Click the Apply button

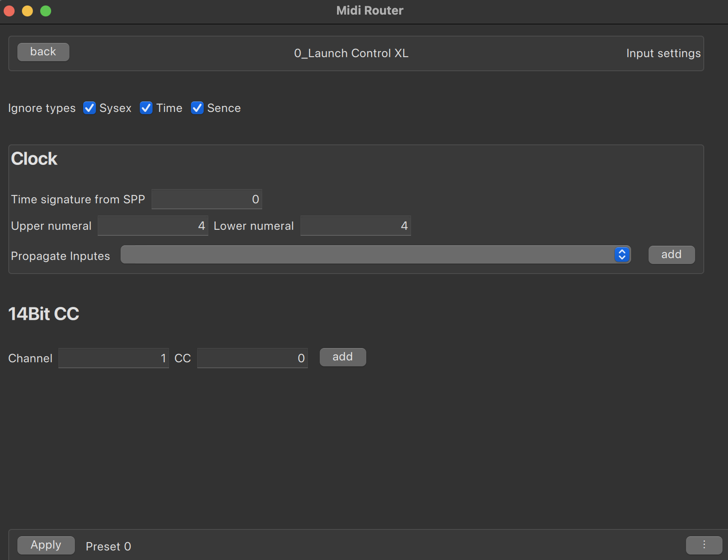pos(46,545)
